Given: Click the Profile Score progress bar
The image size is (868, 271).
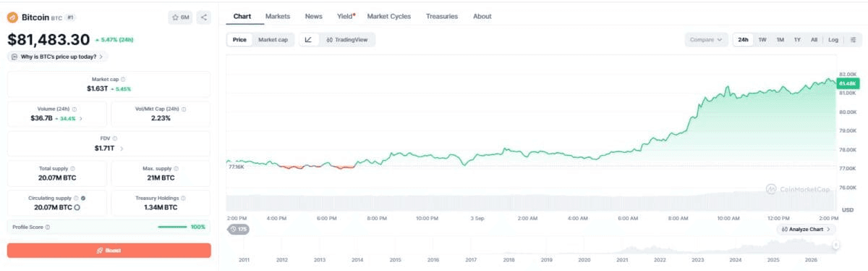Looking at the screenshot, I should tap(173, 227).
